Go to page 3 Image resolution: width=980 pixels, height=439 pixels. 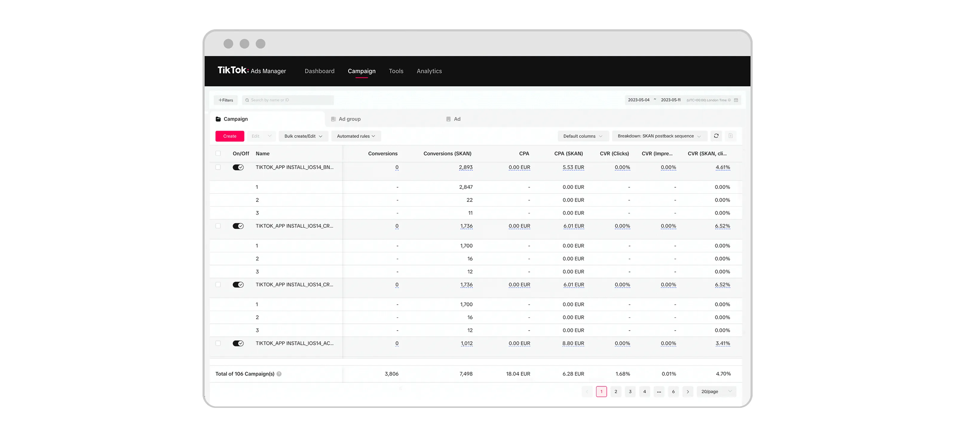coord(630,391)
